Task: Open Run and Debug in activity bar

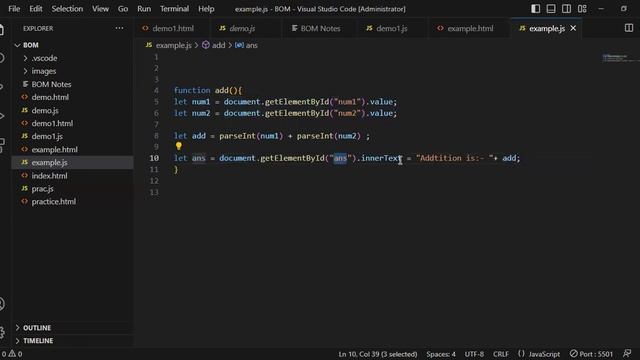Action: (2, 116)
